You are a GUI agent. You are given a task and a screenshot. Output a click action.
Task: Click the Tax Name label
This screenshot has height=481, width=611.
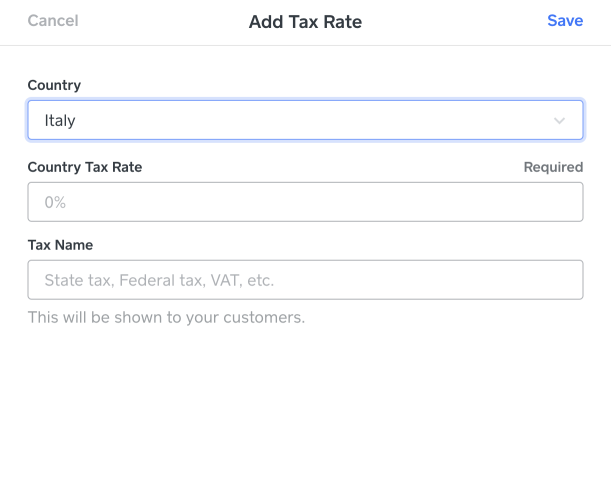(x=60, y=245)
